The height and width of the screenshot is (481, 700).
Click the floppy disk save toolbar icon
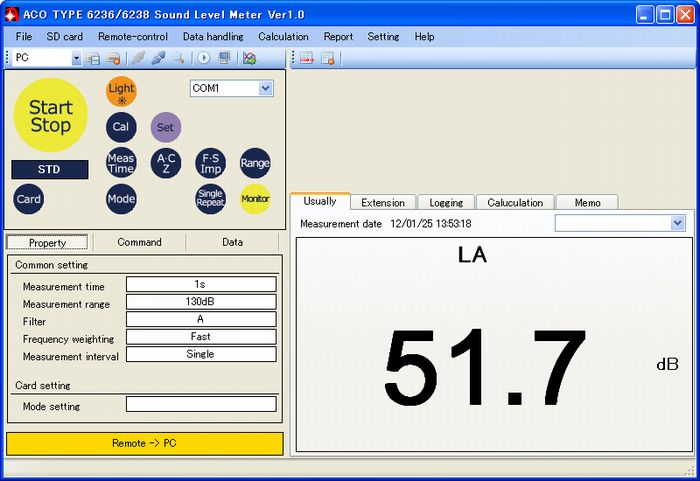pos(93,58)
